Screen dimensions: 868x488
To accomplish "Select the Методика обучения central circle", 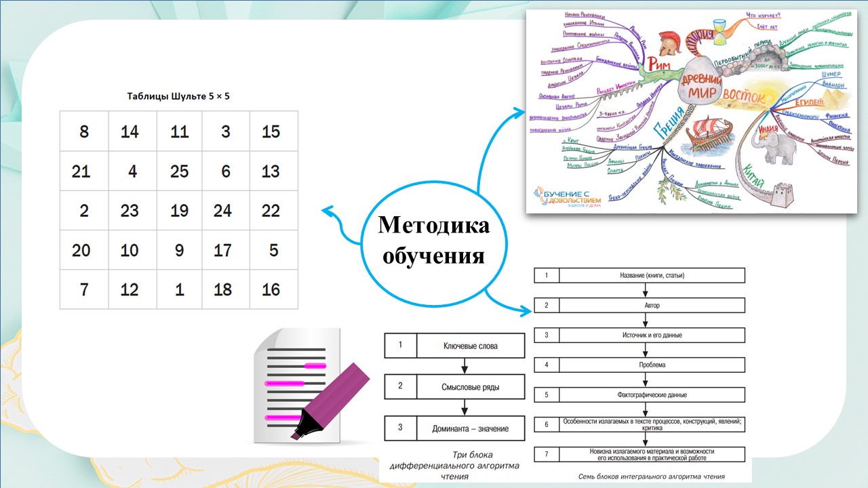I will click(x=434, y=241).
